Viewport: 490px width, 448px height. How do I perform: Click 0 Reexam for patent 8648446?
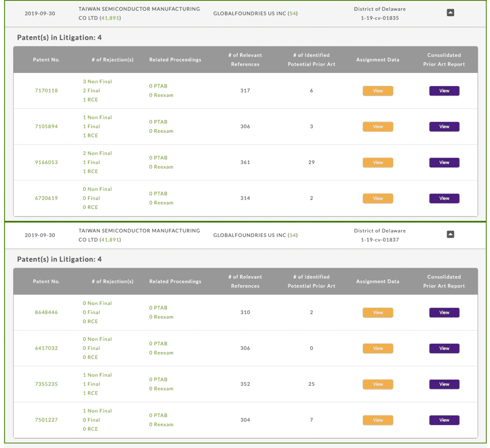tap(161, 317)
